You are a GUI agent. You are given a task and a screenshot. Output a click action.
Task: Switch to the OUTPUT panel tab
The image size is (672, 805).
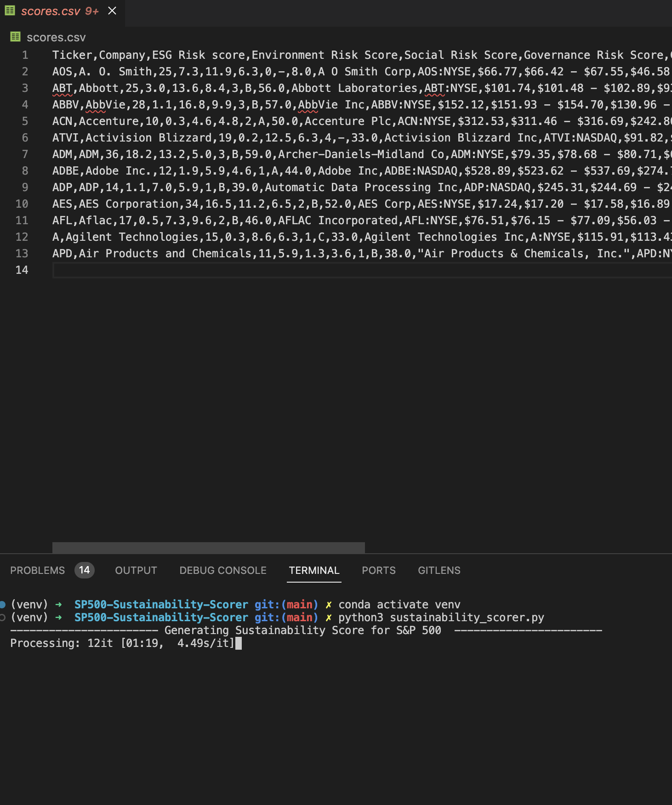pyautogui.click(x=136, y=570)
